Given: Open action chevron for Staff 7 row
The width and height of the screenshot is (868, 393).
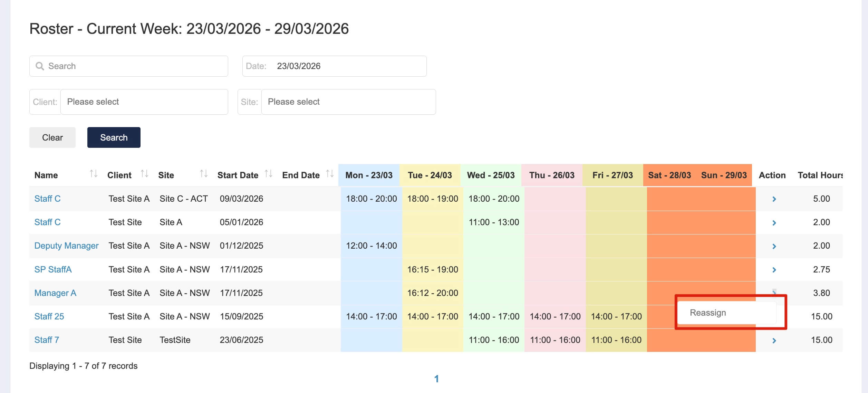Looking at the screenshot, I should coord(774,341).
